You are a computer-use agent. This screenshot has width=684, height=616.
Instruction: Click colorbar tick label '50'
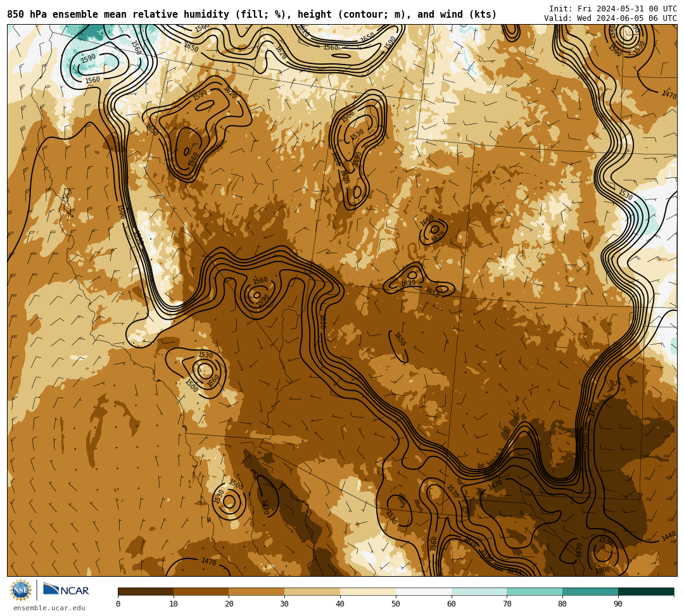(x=396, y=604)
